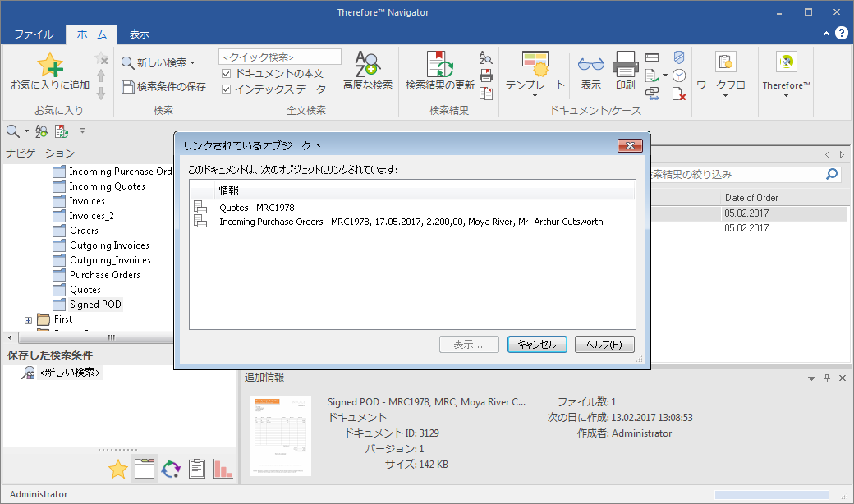Click the remove favorite star-with-X icon
854x504 pixels.
[101, 58]
